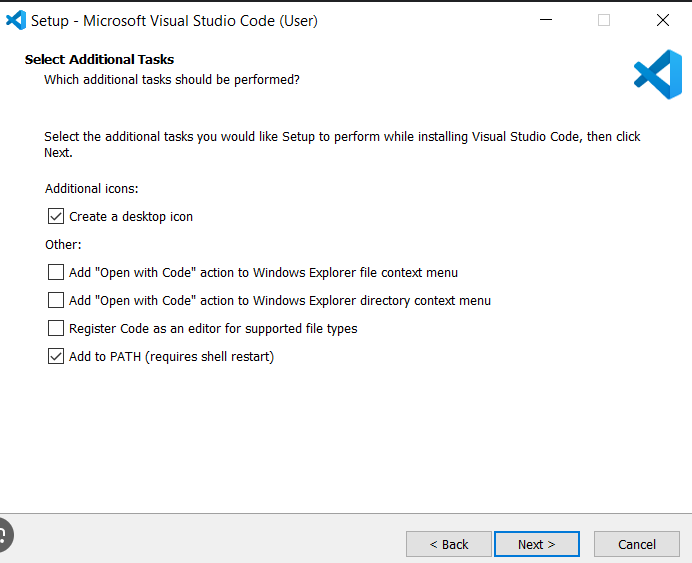Click the VS Code icon in title bar
The height and width of the screenshot is (563, 692).
[15, 20]
